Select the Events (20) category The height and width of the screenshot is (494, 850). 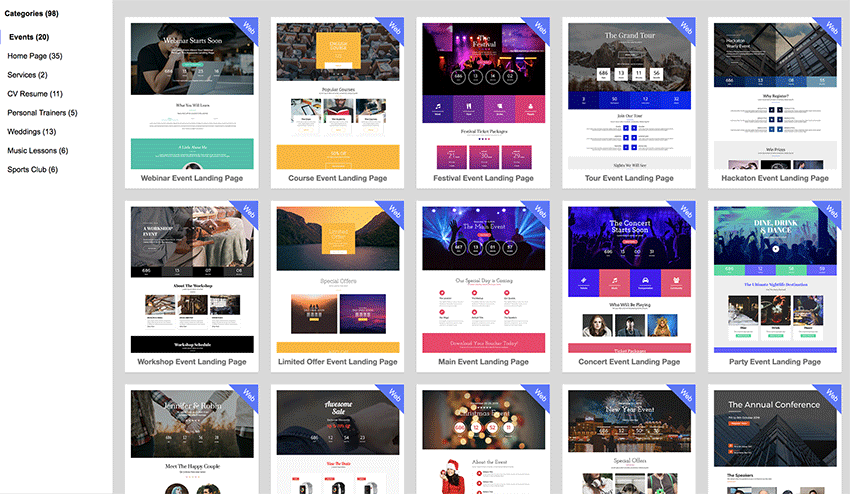click(29, 37)
